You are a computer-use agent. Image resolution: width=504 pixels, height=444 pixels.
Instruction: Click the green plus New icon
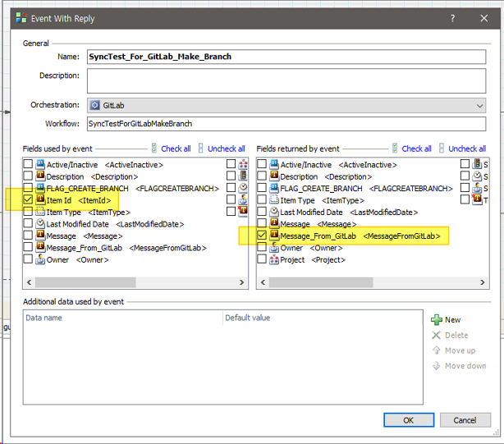point(436,320)
